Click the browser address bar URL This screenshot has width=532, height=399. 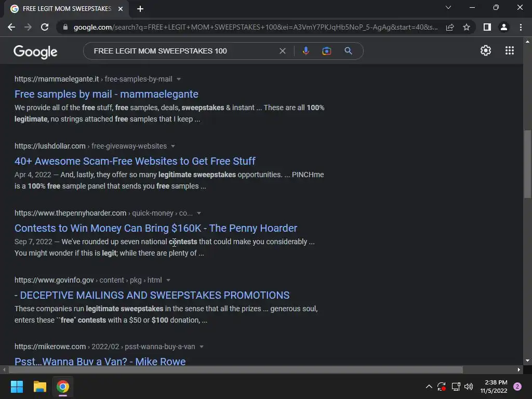255,27
